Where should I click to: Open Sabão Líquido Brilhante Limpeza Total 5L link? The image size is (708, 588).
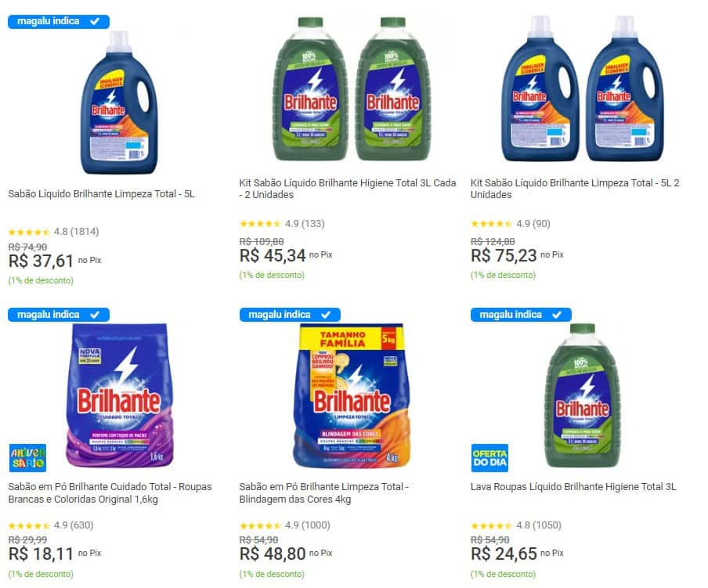102,194
